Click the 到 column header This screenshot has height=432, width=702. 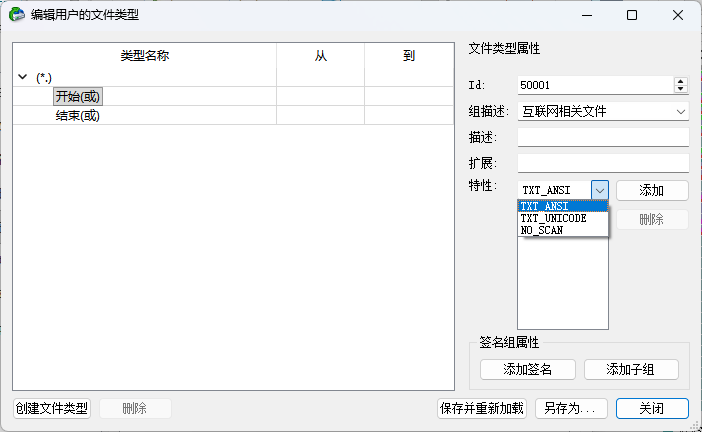pos(409,56)
